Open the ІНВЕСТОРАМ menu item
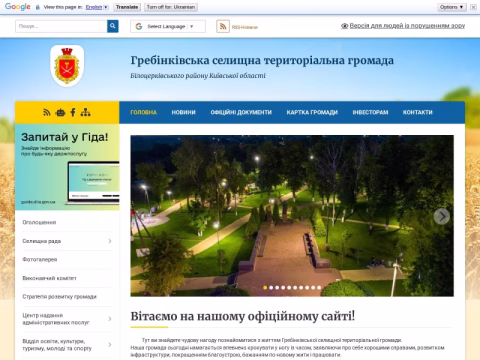Screen dimensions: 480x360 (370, 112)
